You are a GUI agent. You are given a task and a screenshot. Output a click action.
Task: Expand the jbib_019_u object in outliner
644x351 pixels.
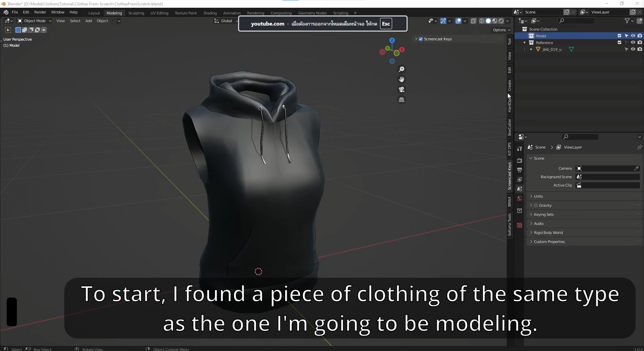click(x=531, y=49)
